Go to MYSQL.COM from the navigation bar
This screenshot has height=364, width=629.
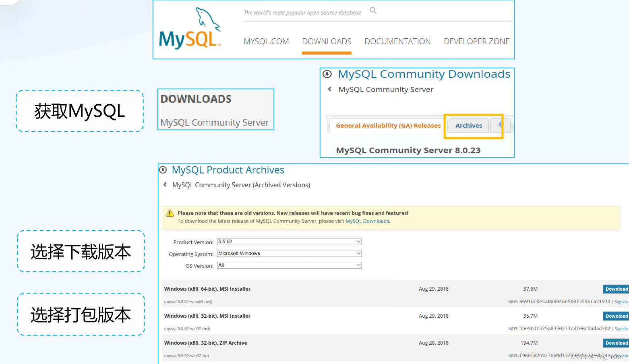tap(266, 41)
